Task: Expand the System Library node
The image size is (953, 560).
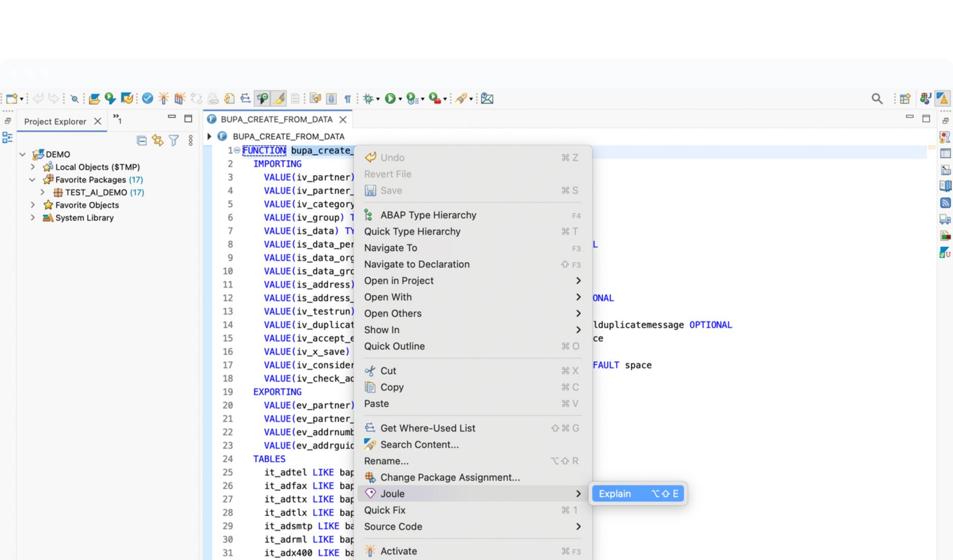Action: pos(33,218)
